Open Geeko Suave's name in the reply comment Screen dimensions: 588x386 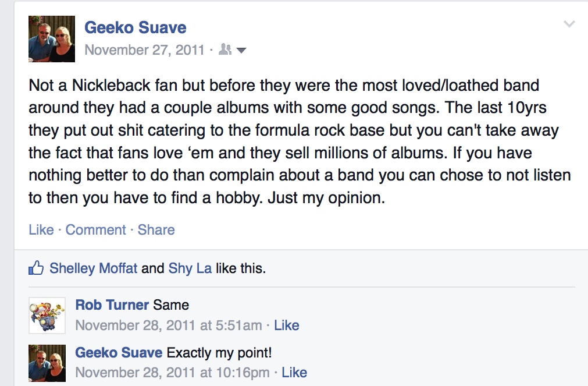pos(119,353)
